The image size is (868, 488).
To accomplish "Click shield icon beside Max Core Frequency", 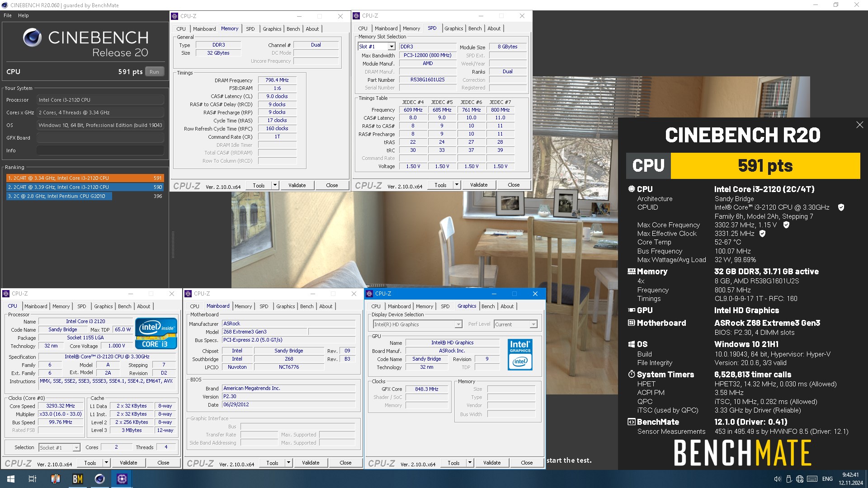I will point(786,225).
